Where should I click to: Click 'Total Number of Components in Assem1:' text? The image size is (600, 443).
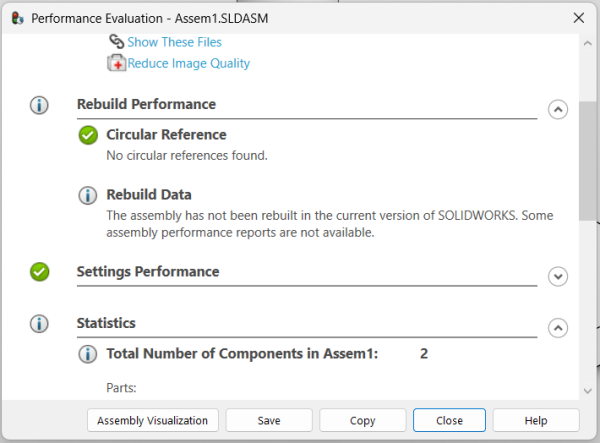click(x=242, y=354)
